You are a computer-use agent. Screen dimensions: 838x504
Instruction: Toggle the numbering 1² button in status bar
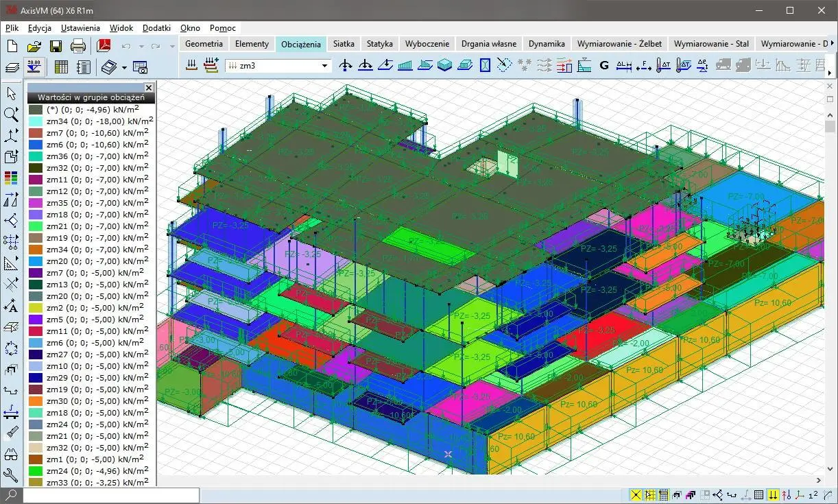point(813,495)
